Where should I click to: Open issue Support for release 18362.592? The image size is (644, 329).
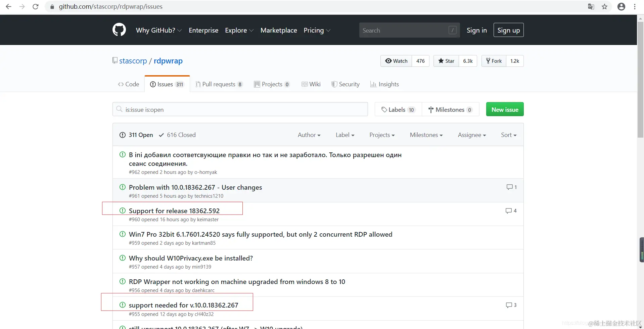pos(174,211)
